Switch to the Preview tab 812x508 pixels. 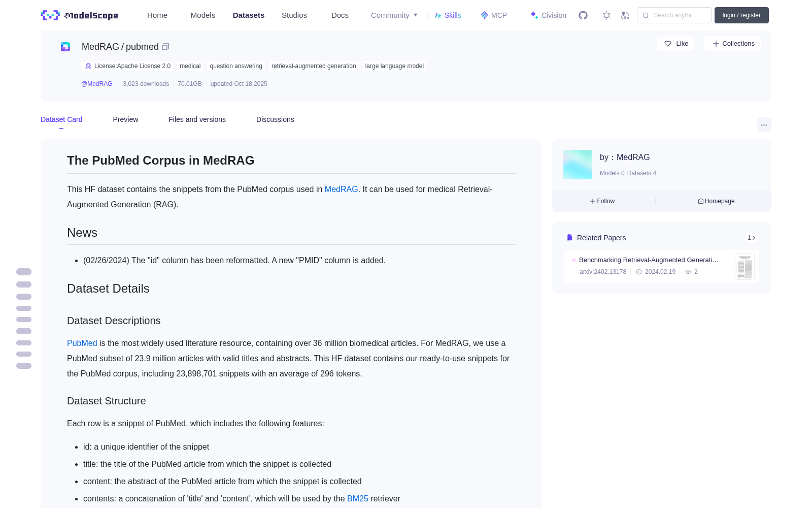[125, 119]
